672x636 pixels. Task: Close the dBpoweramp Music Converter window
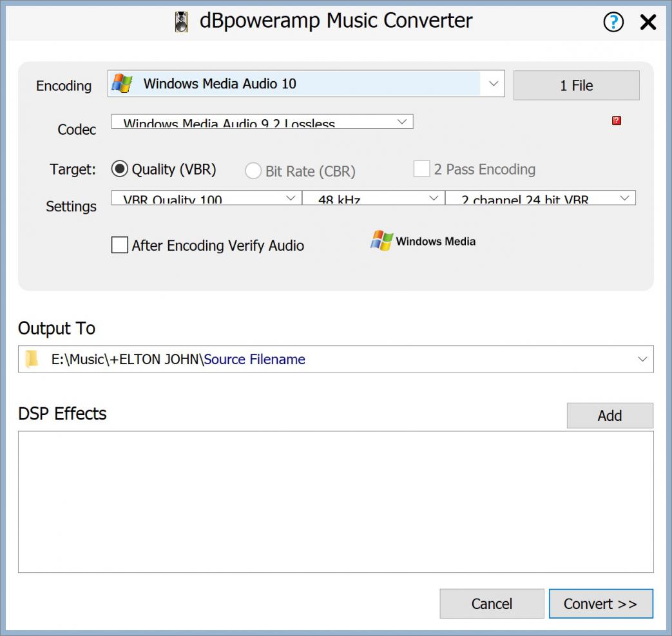coord(648,23)
